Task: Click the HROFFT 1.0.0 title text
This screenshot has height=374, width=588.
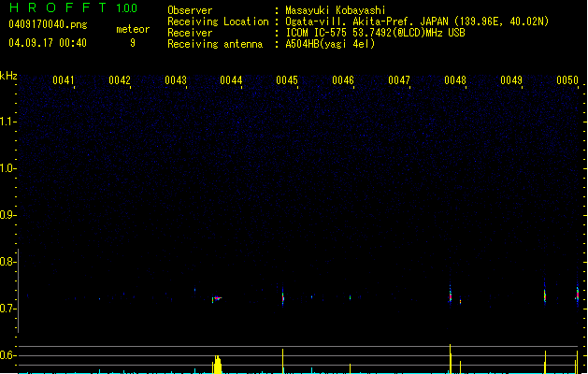Action: [x=73, y=7]
